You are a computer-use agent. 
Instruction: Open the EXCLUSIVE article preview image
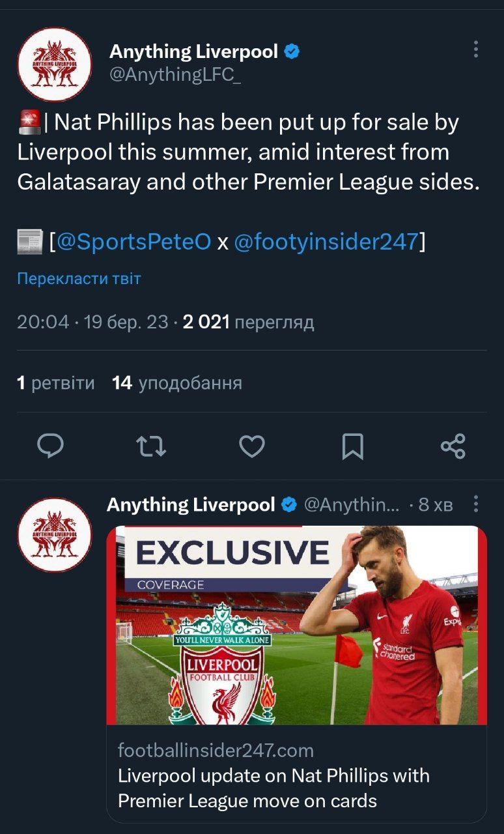coord(296,625)
